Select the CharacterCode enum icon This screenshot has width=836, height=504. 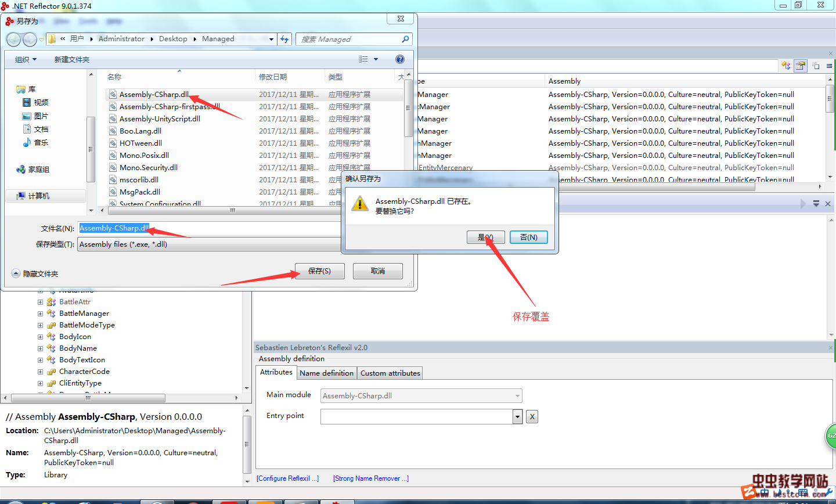pyautogui.click(x=51, y=372)
